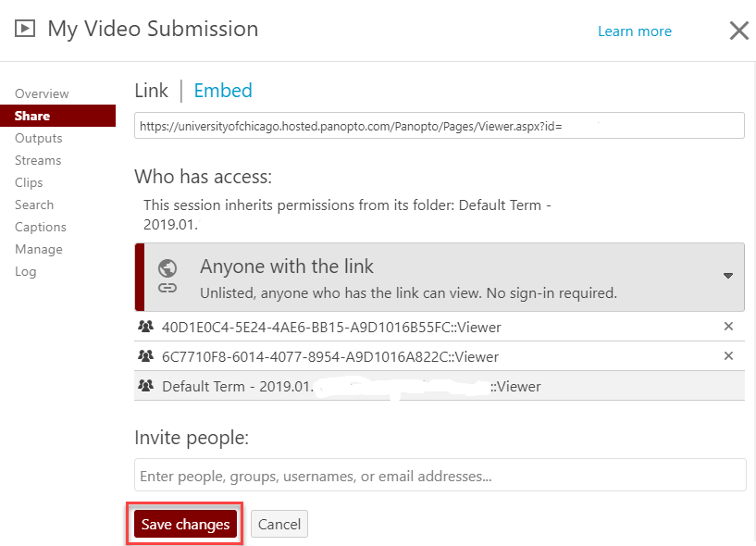Click group icon beside Default Term entry

pos(145,386)
